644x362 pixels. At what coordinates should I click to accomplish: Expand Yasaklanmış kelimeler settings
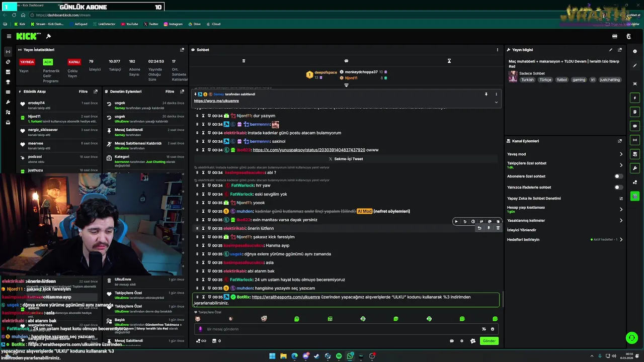click(621, 220)
